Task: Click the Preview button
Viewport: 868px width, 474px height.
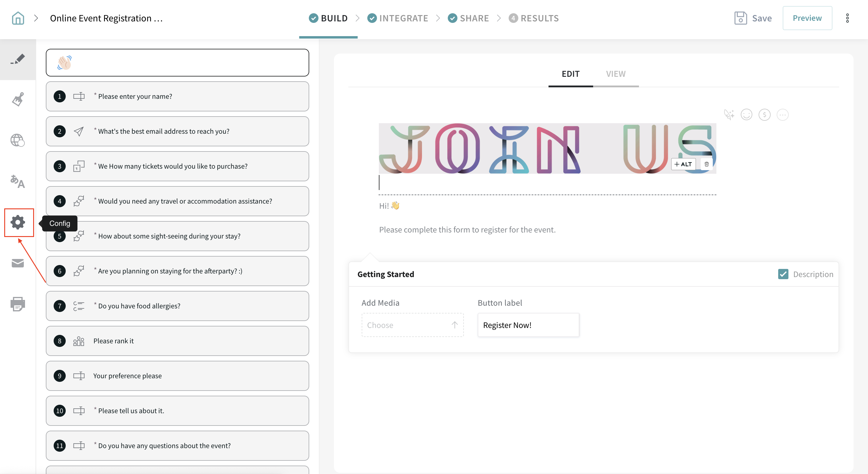Action: 807,18
